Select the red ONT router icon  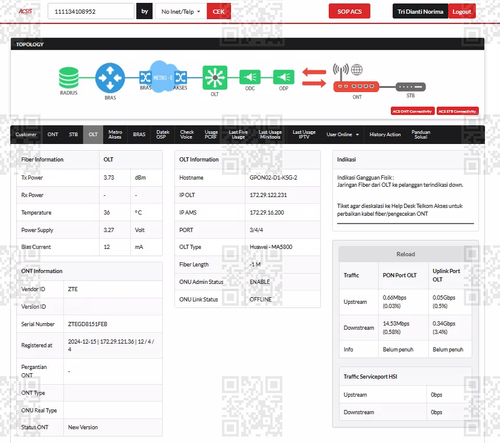point(356,86)
